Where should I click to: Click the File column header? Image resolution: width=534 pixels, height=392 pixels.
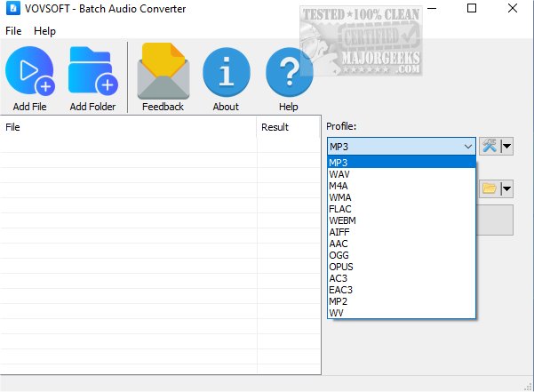[129, 127]
